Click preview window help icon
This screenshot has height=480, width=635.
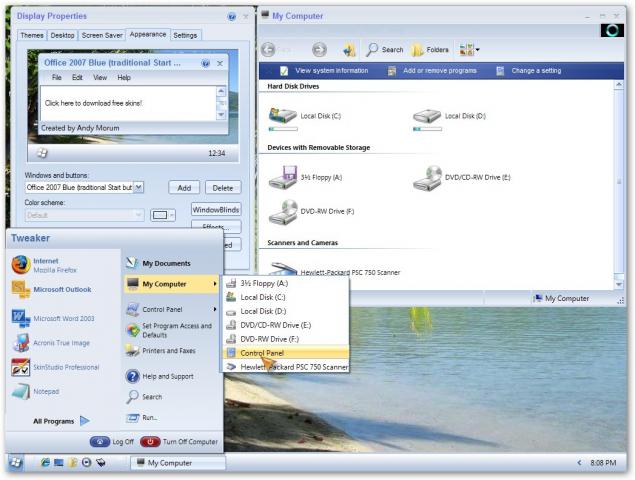(206, 63)
